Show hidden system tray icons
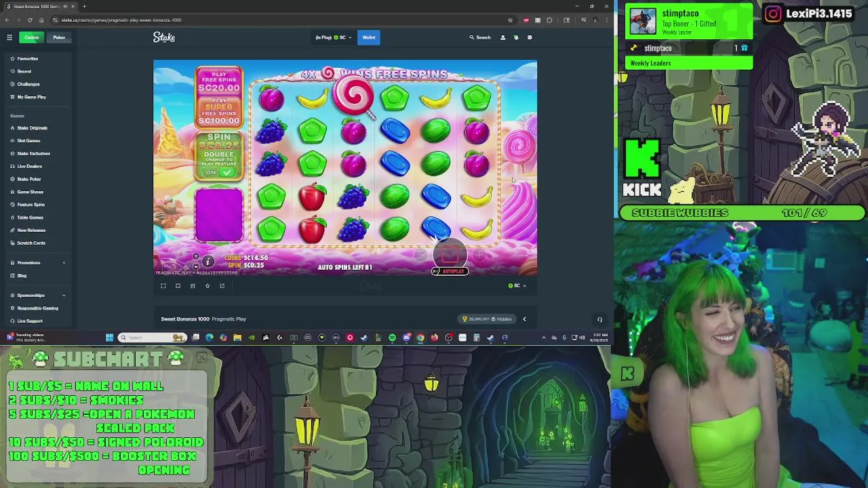The height and width of the screenshot is (488, 868). pyautogui.click(x=543, y=338)
